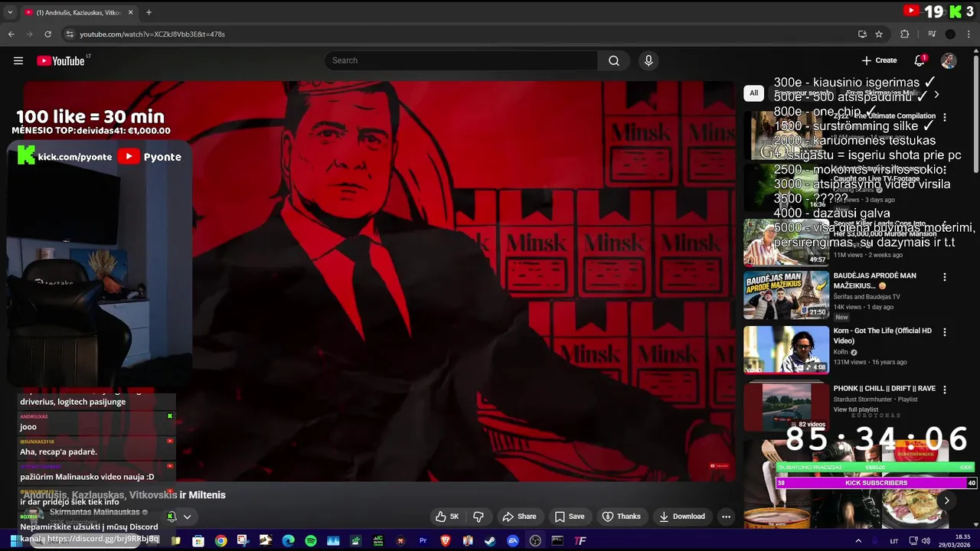The image size is (980, 551).
Task: Open the terminal from the taskbar
Action: pyautogui.click(x=557, y=541)
